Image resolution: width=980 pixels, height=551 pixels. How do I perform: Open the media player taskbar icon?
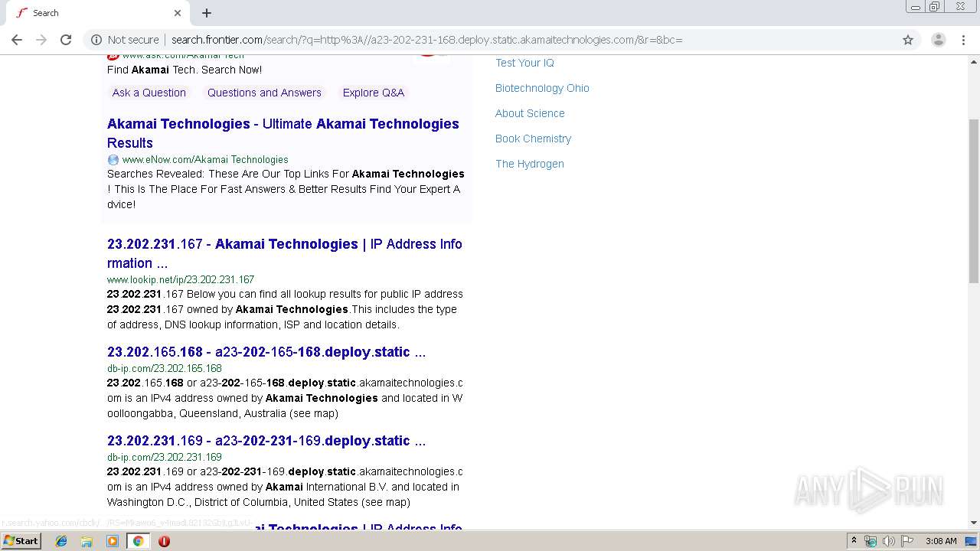[113, 541]
